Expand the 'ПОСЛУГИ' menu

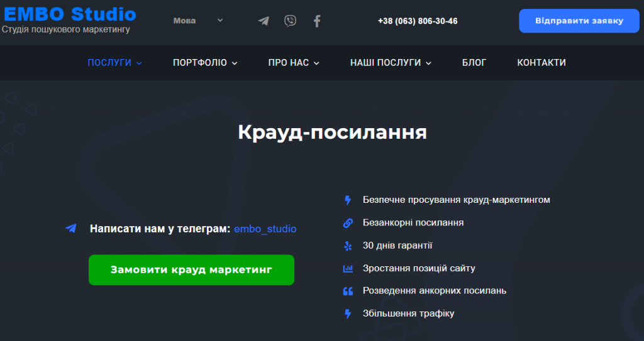114,63
